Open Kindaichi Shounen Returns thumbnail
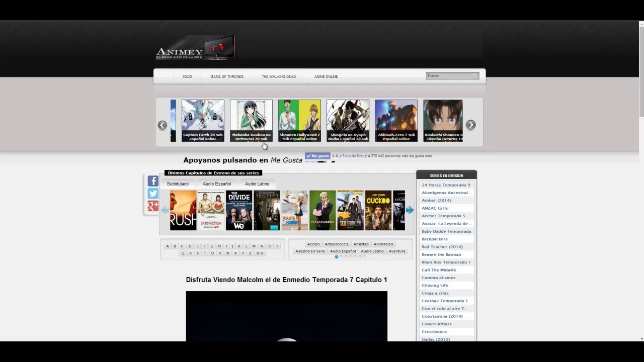Screen dimensions: 644x362 coord(443,121)
